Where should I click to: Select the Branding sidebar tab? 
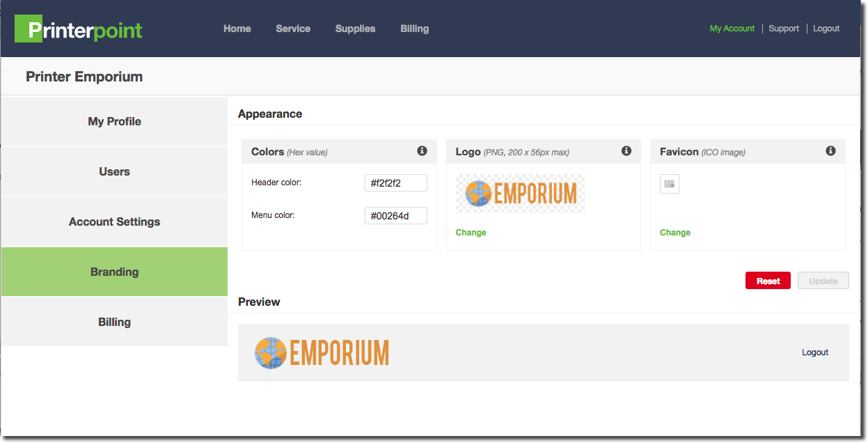click(x=114, y=272)
